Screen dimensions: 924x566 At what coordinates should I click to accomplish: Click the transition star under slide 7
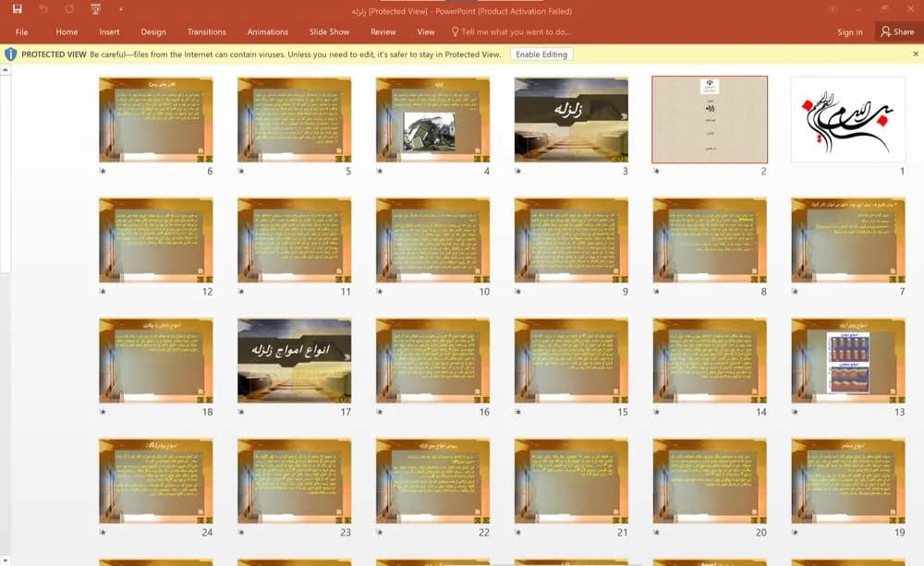tap(795, 292)
